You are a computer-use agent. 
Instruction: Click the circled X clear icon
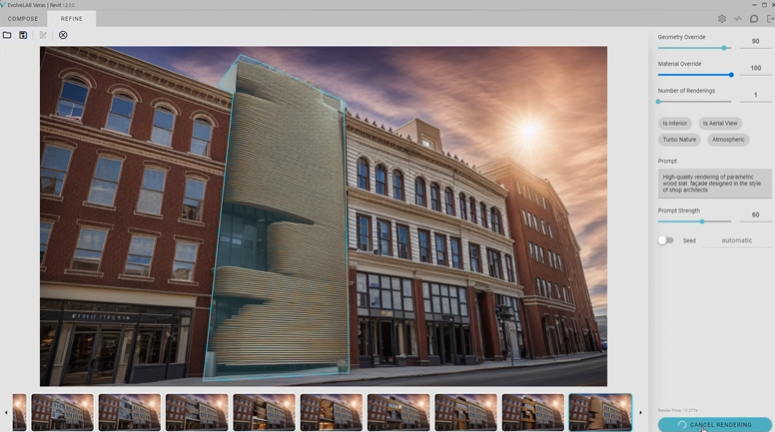tap(63, 35)
